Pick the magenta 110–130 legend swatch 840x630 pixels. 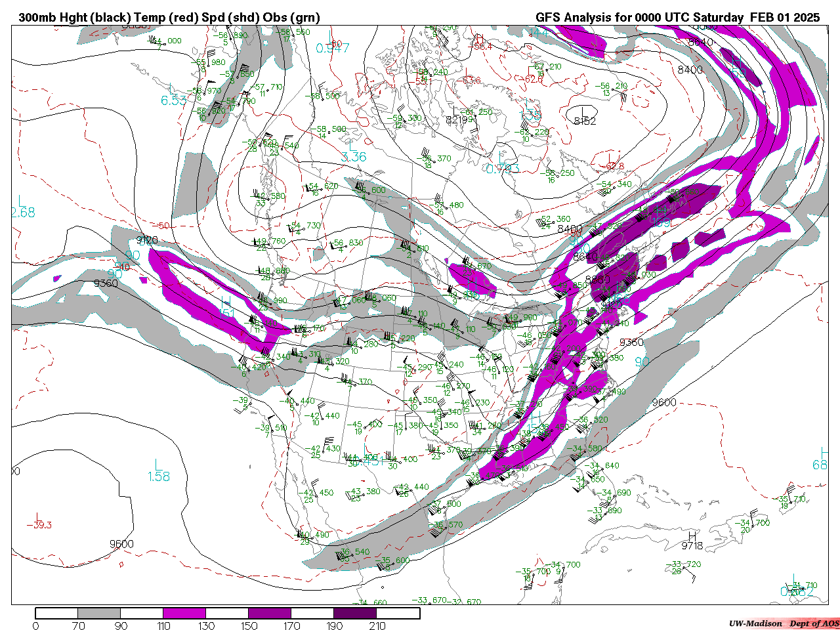coord(184,613)
